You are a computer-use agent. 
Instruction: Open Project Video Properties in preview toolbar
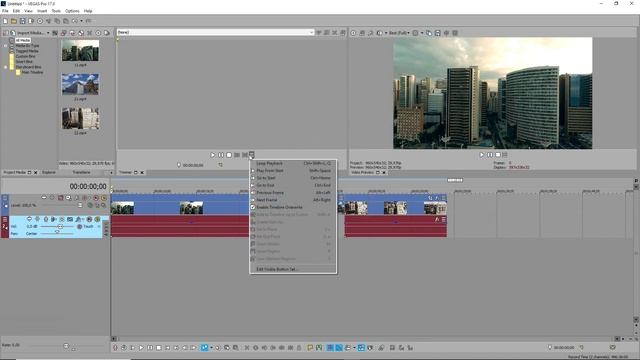pyautogui.click(x=353, y=33)
